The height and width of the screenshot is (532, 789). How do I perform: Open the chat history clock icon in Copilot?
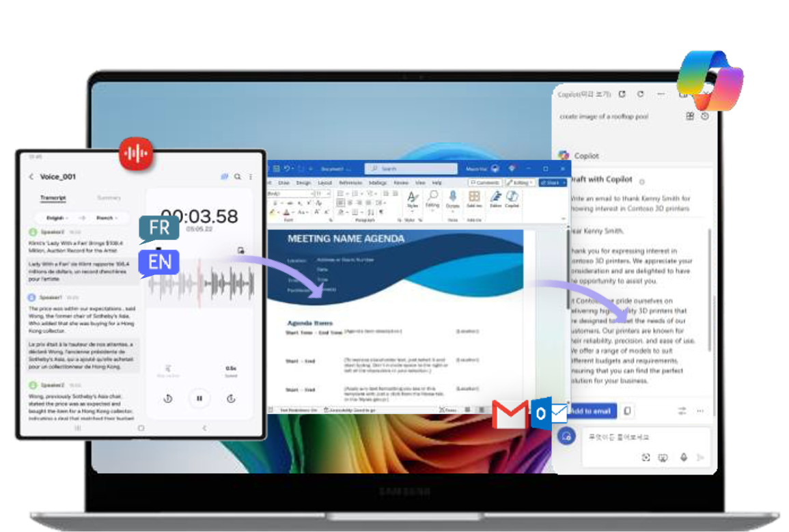[704, 117]
